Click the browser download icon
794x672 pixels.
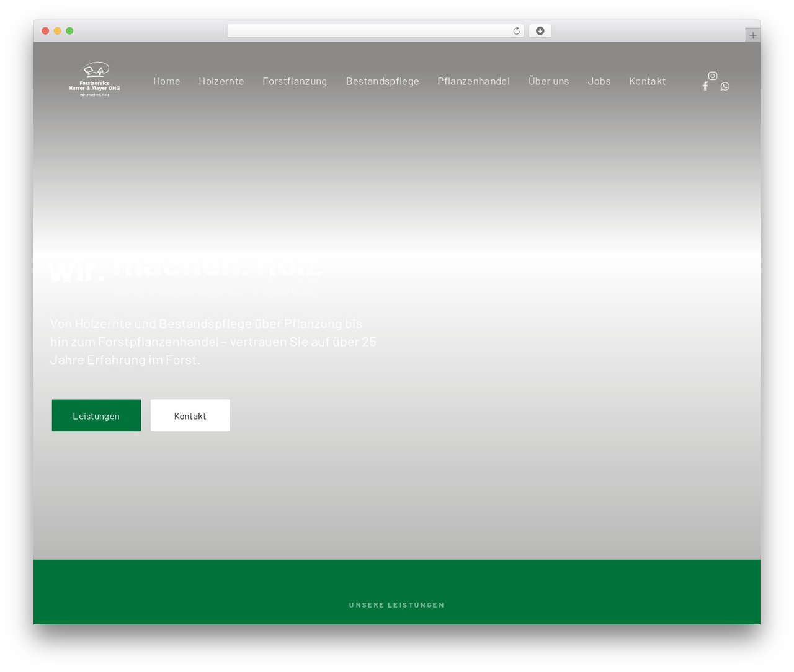(x=540, y=31)
